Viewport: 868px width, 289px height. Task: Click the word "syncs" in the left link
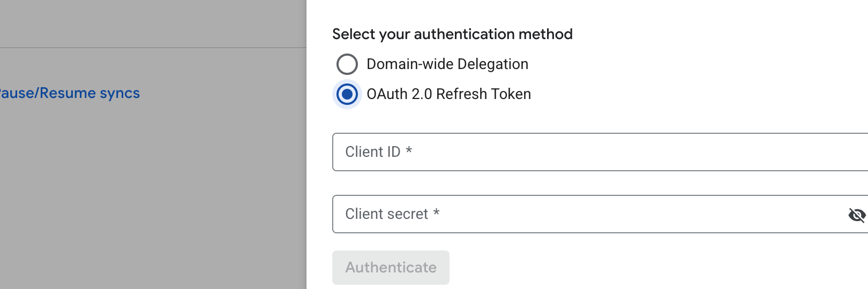(119, 93)
